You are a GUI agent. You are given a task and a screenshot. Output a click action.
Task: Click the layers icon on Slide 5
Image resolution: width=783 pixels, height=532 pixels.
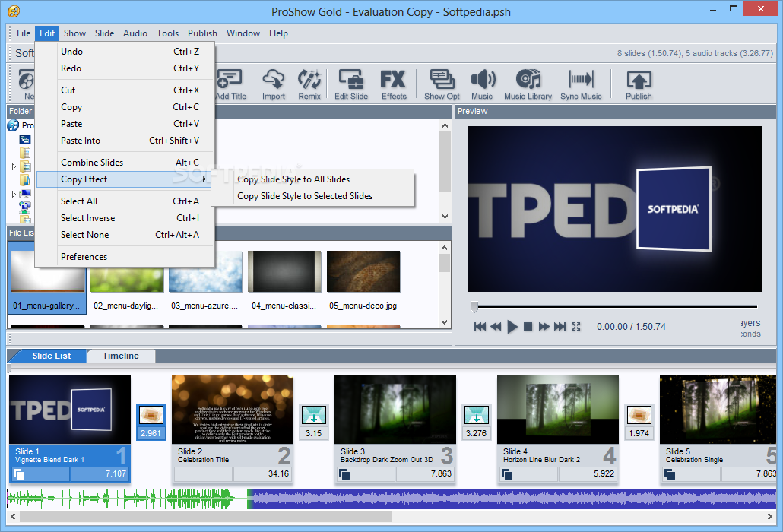click(670, 473)
